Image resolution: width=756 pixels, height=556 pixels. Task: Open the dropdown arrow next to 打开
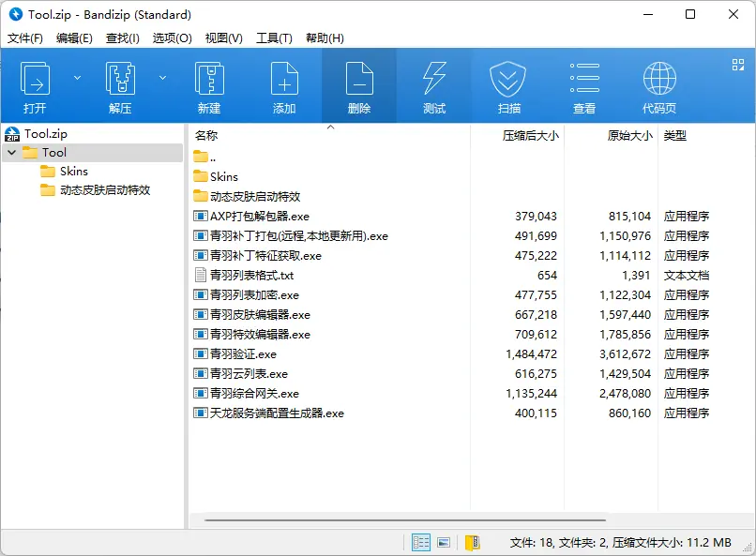(77, 78)
